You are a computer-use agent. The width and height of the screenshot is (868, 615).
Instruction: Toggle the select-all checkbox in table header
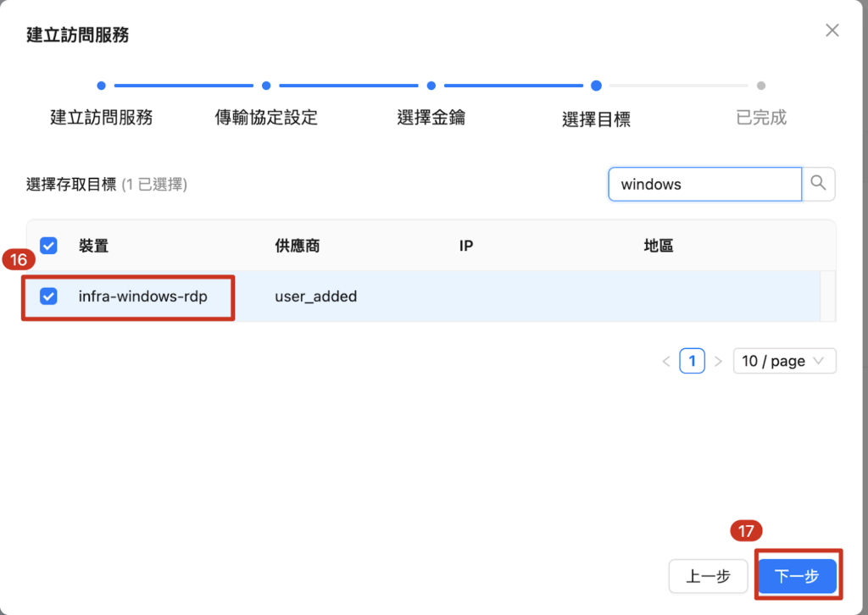(48, 246)
